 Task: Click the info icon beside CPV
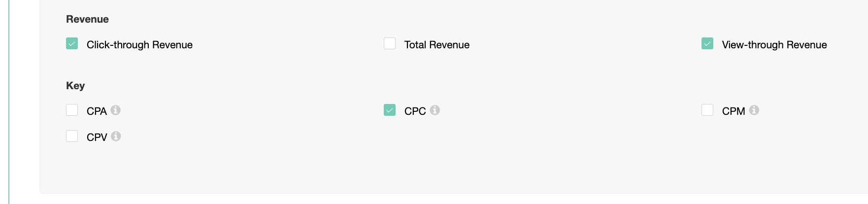[116, 136]
